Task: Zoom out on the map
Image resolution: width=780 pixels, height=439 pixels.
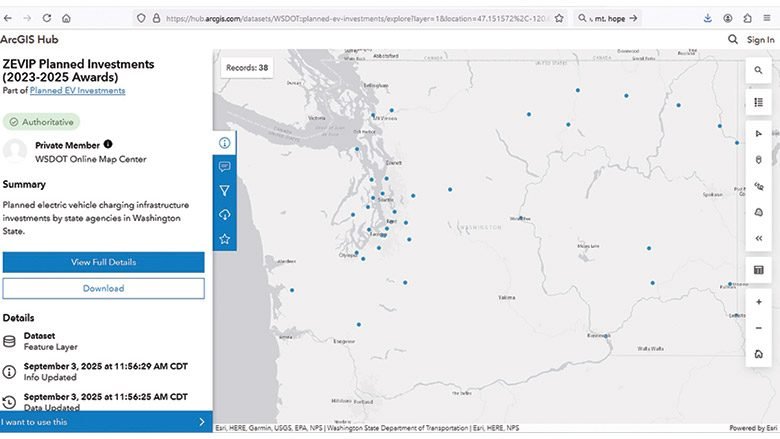Action: tap(759, 327)
